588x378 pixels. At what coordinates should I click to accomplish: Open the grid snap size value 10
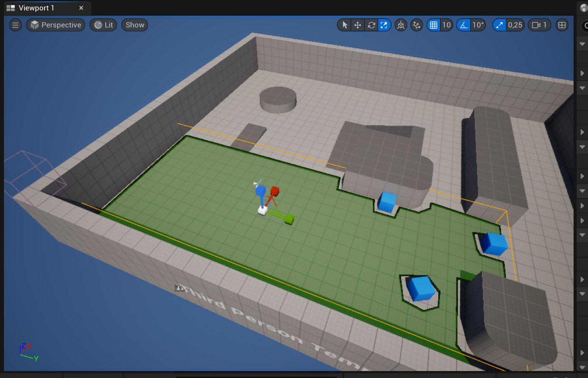pos(446,25)
